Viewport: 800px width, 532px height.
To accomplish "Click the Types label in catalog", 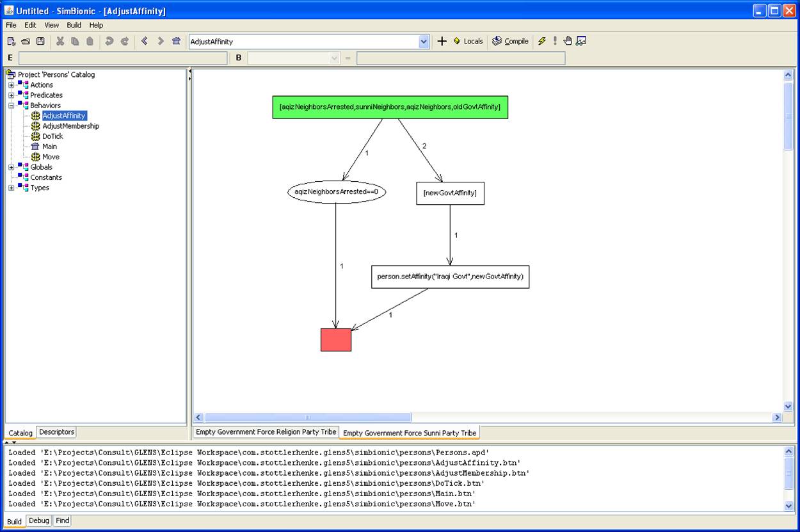I will tap(40, 188).
